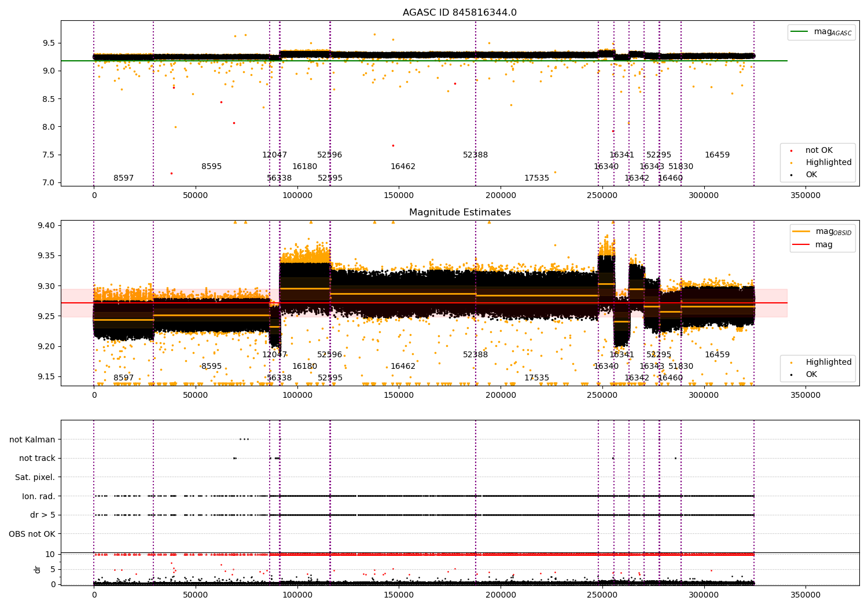Screen dimensions: 868x608
Task: Click obsid label 17535 in Magnitude Estimates plot
Action: tap(536, 378)
